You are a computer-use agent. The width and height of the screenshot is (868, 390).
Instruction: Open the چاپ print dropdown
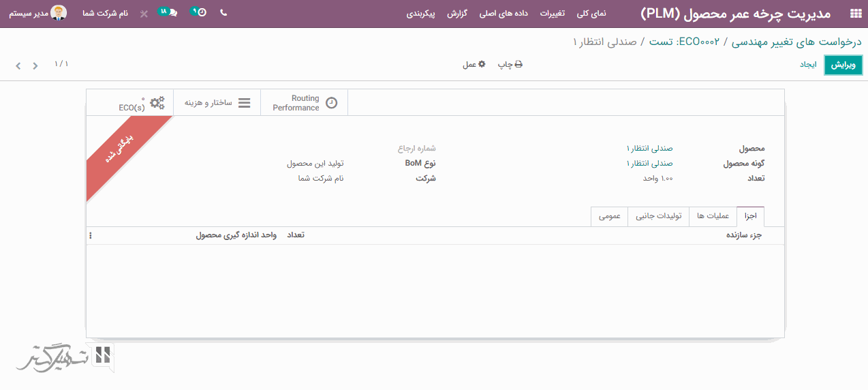(510, 64)
